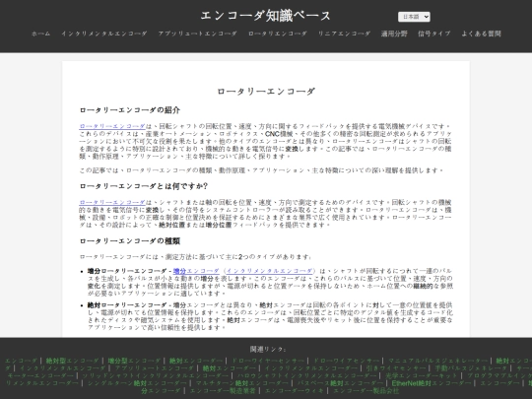Follow the 増分エンコーダ link in the bullet list
This screenshot has height=399, width=532.
[x=196, y=271]
